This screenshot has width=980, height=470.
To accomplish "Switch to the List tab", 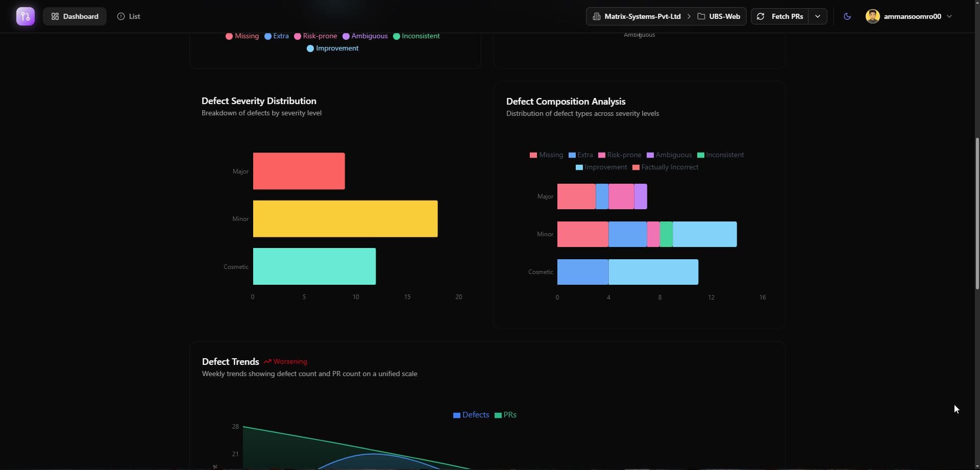I will coord(129,16).
